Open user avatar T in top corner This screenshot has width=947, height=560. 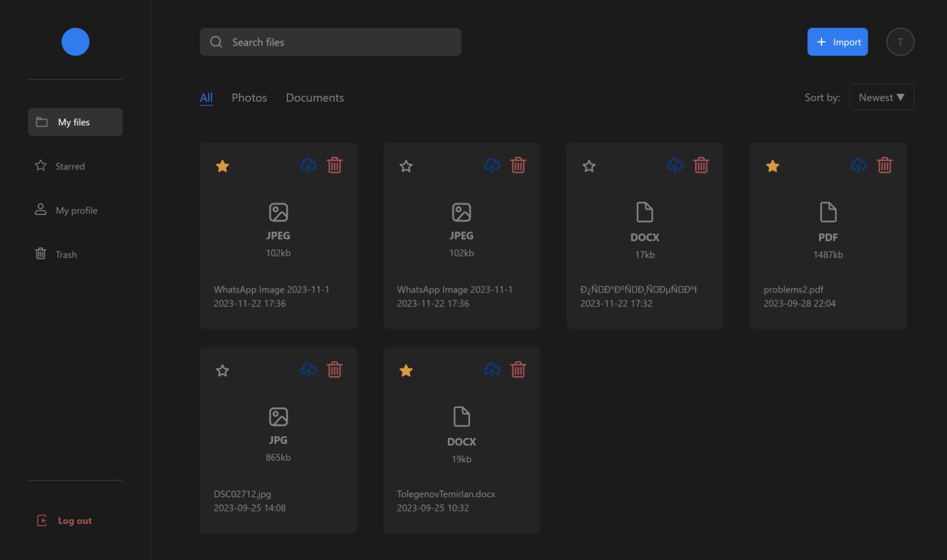900,42
